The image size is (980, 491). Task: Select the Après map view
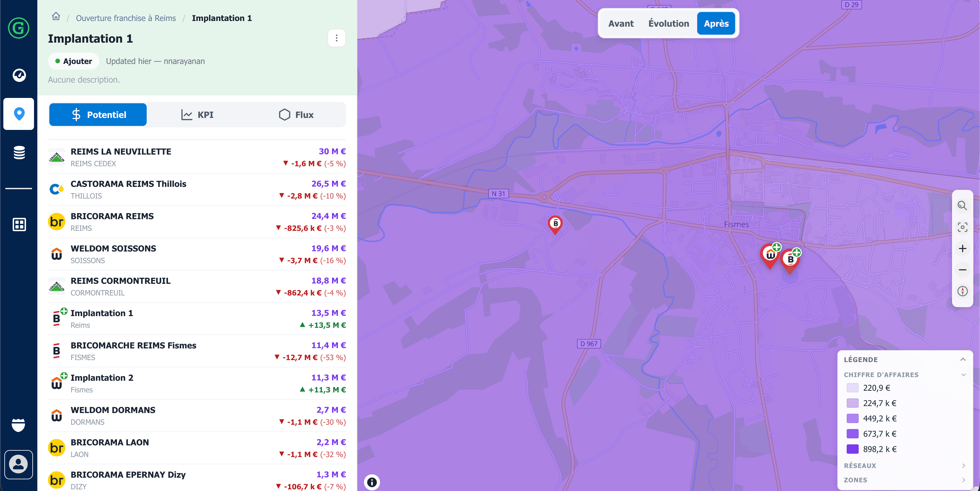(x=716, y=24)
